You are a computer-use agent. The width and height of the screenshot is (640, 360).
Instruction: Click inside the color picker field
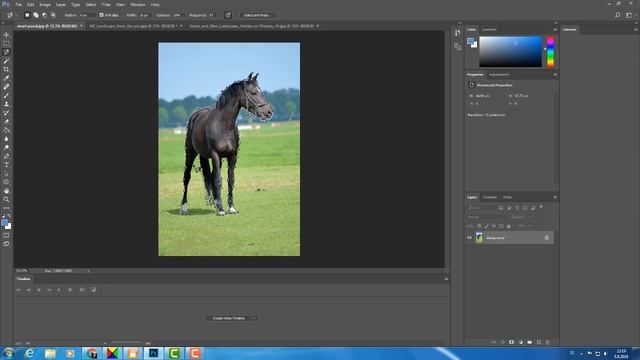510,51
